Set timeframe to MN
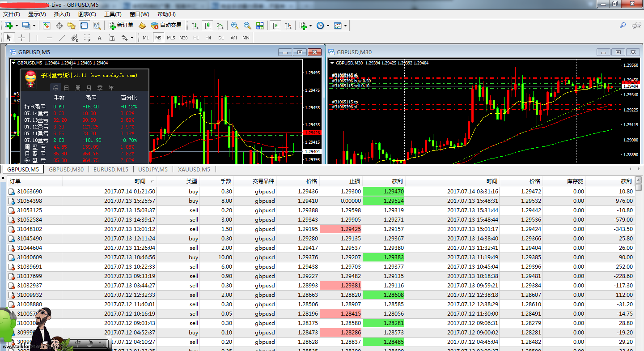Screen dimensions: 644x351 246,38
